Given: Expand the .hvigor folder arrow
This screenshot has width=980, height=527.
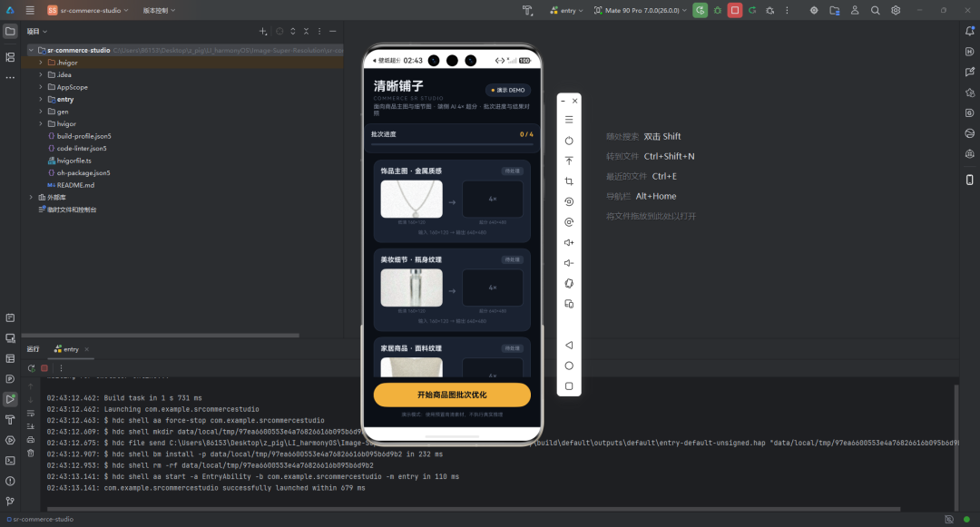Looking at the screenshot, I should coord(41,63).
